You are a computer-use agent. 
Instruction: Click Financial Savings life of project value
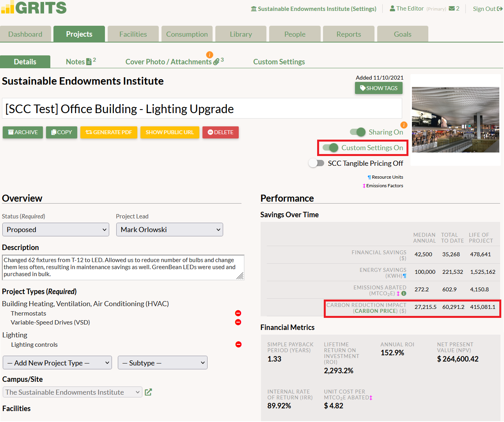(481, 254)
